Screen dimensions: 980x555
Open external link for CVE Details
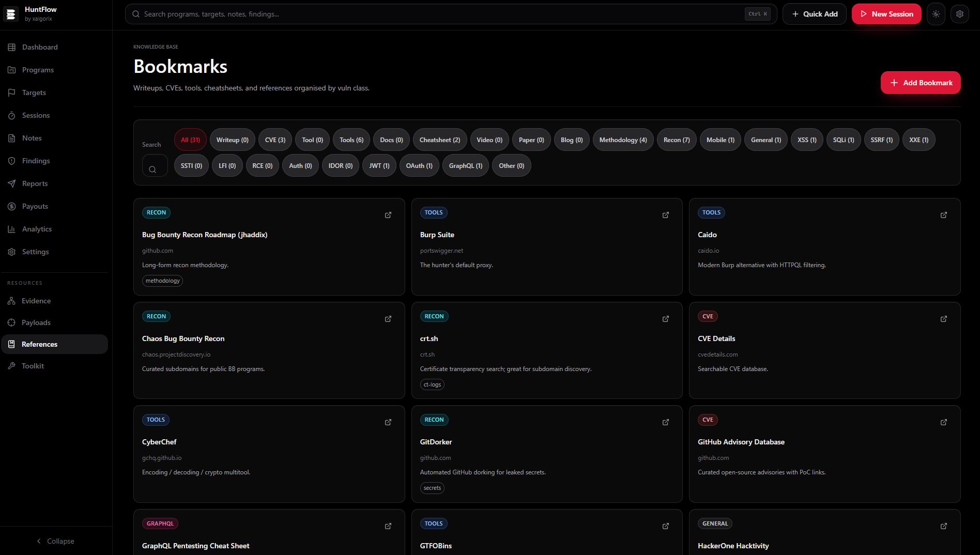pyautogui.click(x=944, y=319)
